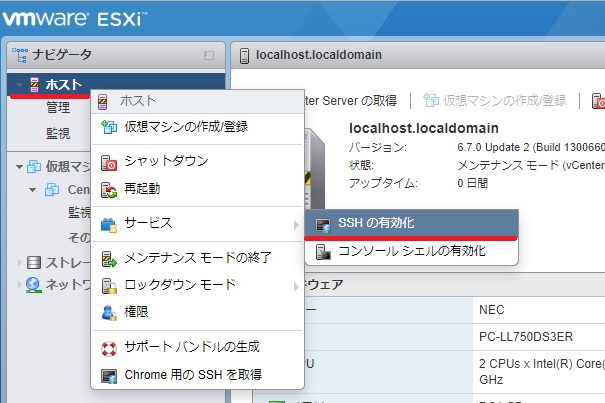Viewport: 605px width, 403px height.
Task: Click the 仮想マシンの作成/登録 icon in the context menu
Action: point(109,127)
